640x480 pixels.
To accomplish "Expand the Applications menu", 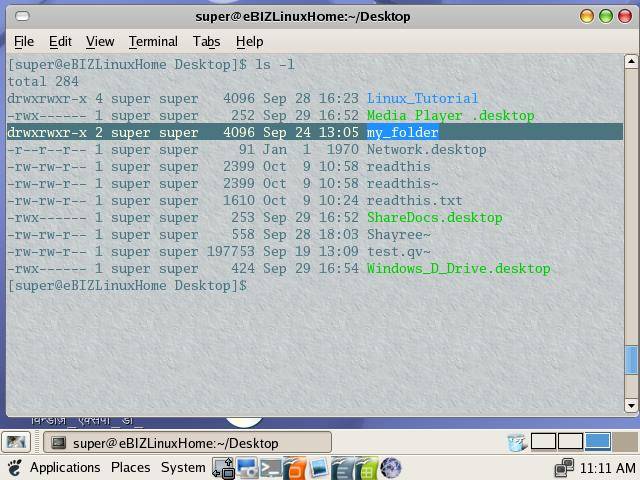I will (64, 468).
